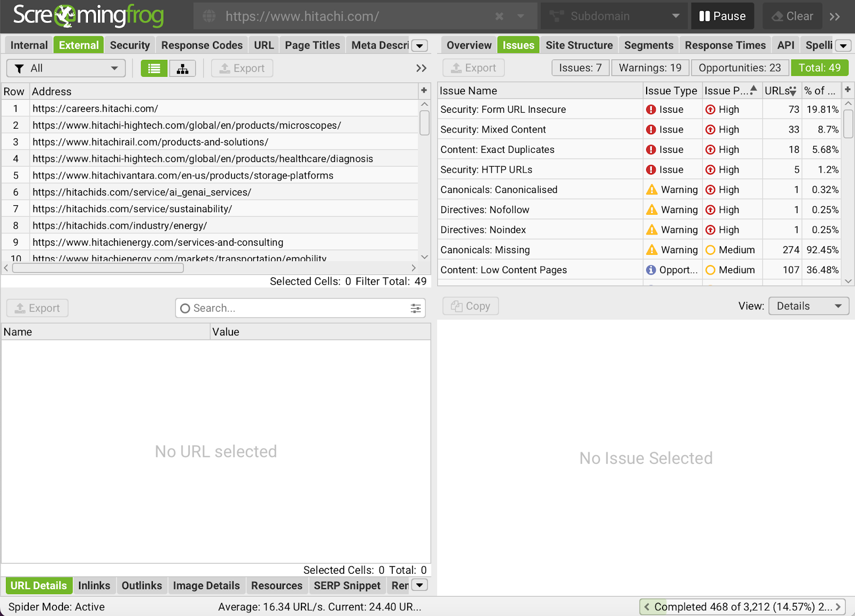Sort by URLs column header
Viewport: 855px width, 616px height.
click(781, 91)
